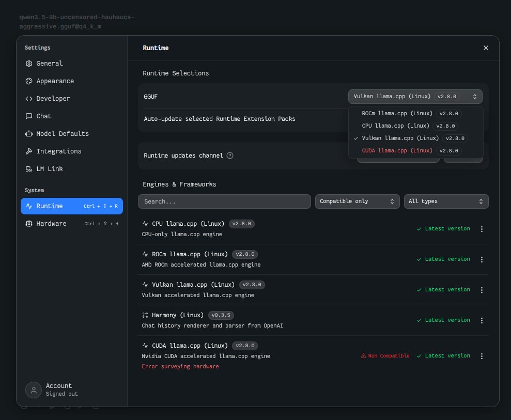Open the All types filter dropdown
The image size is (511, 420).
446,201
